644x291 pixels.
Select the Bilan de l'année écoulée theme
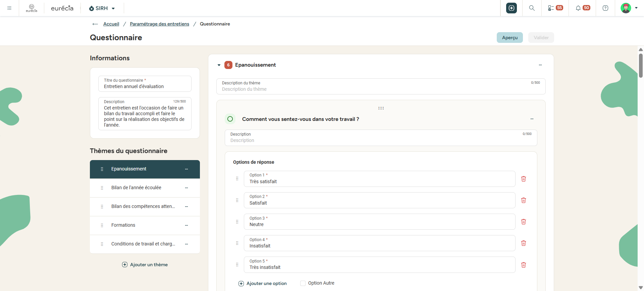point(145,188)
